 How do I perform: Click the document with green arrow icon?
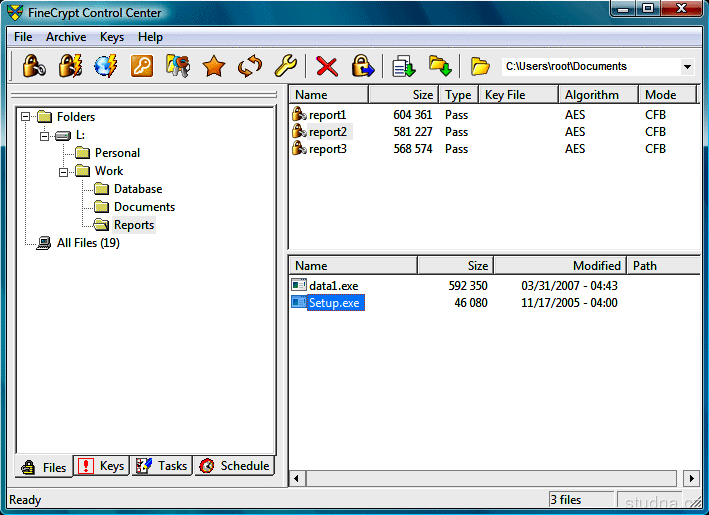pos(403,67)
